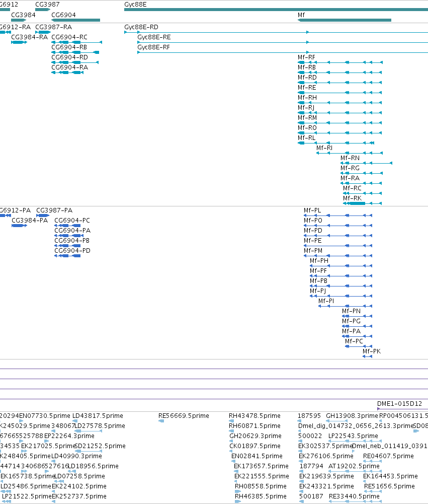428x504 pixels.
Task: Click the Mf-RB transcript label
Action: (x=307, y=67)
